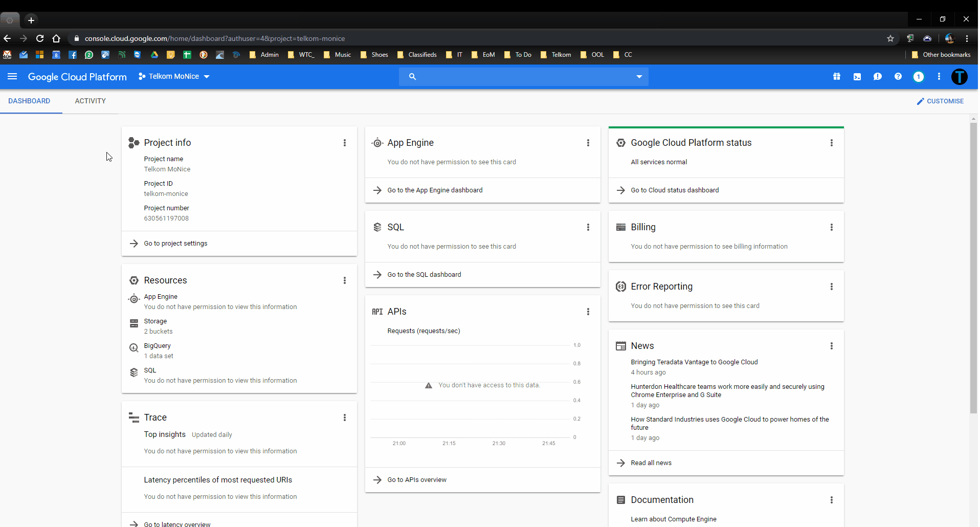980x527 pixels.
Task: Open Hunterdon Healthcare news article
Action: (727, 391)
